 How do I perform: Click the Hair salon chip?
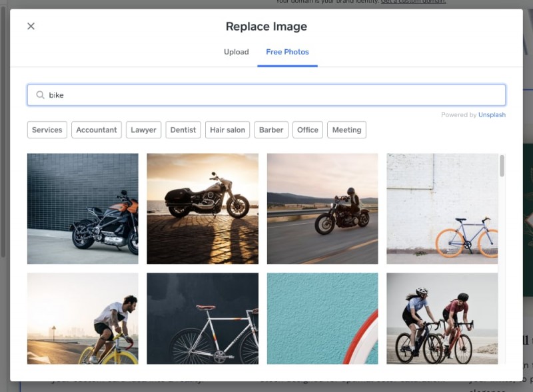coord(227,130)
